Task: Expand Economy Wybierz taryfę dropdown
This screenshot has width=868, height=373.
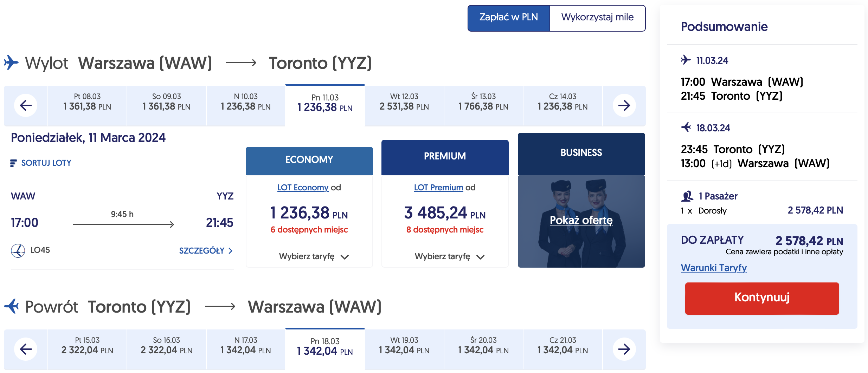Action: click(x=314, y=257)
